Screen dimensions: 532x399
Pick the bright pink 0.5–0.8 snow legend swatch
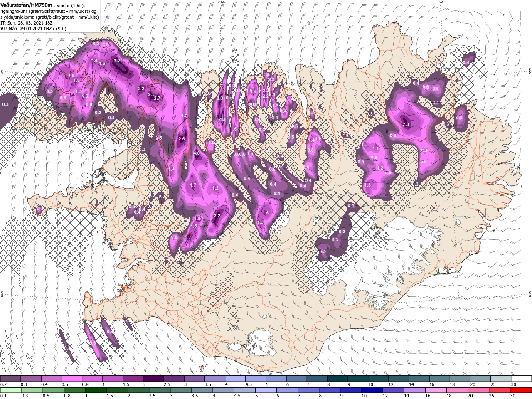point(71,379)
